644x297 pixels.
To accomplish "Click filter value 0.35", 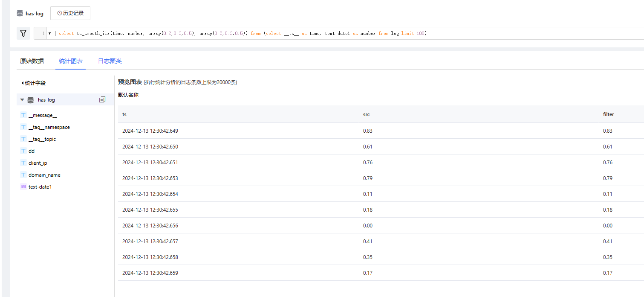I will click(608, 257).
